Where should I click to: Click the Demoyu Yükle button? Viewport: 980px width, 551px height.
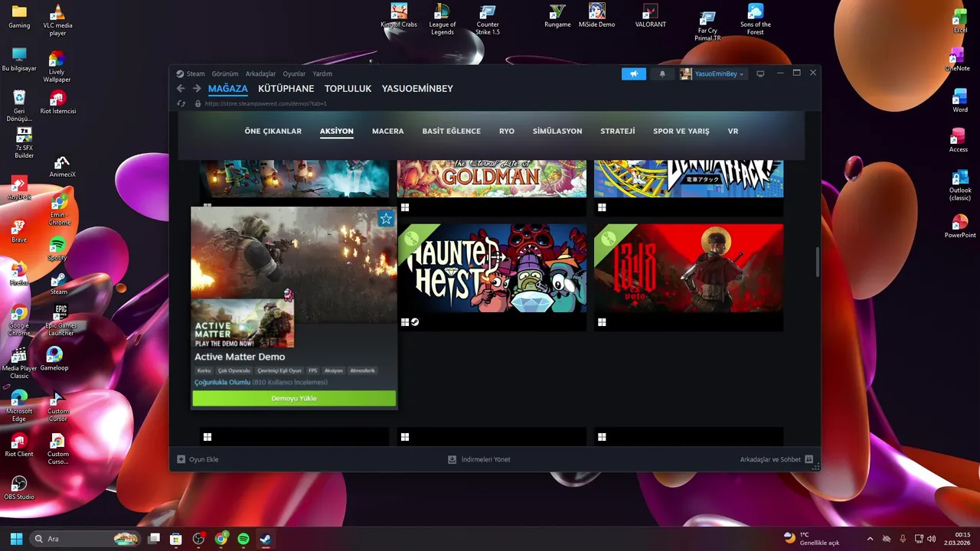pyautogui.click(x=294, y=399)
